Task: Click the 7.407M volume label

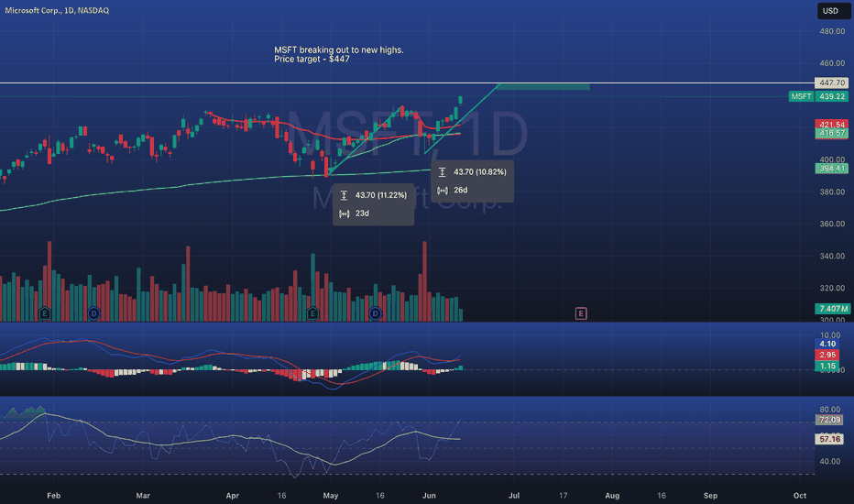Action: [833, 309]
